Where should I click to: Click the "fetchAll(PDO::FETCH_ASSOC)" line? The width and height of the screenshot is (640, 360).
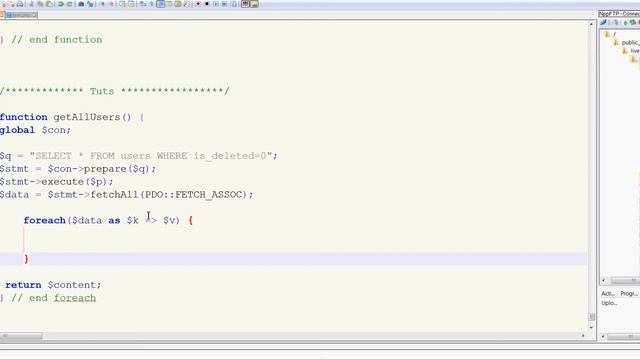127,195
